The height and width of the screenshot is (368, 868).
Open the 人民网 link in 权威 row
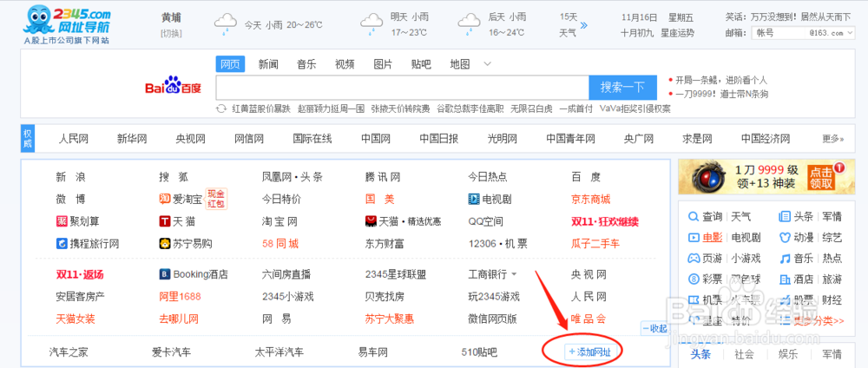[74, 138]
